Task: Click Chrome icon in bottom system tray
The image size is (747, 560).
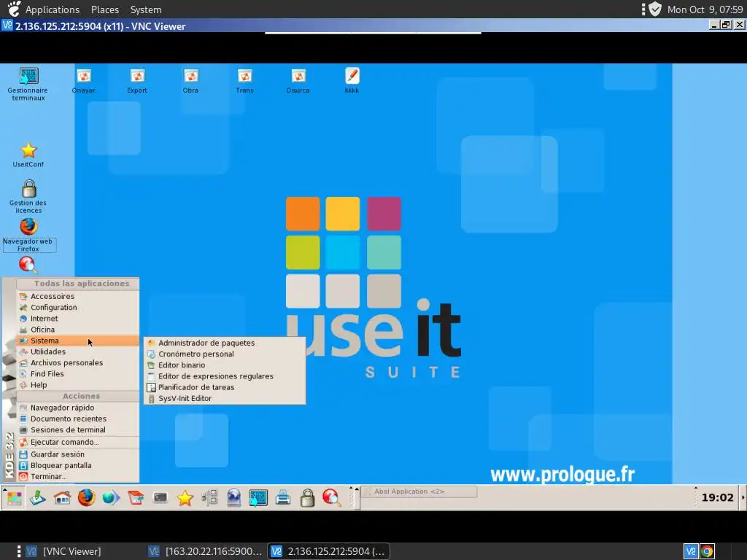Action: tap(707, 551)
